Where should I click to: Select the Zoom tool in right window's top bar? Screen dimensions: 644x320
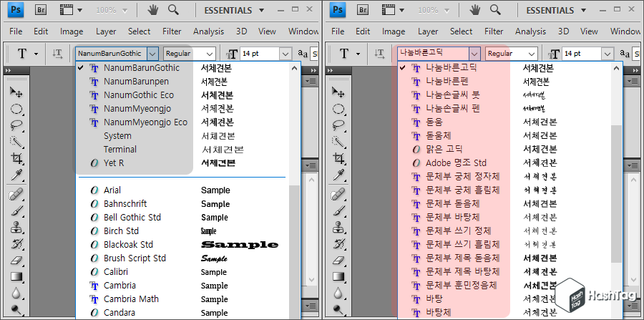(x=495, y=10)
